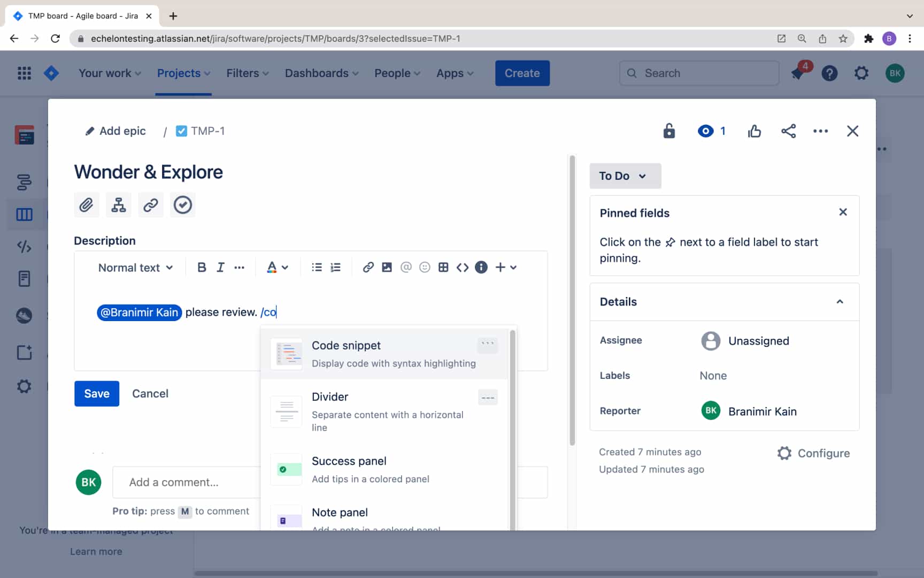This screenshot has height=578, width=924.
Task: Attach a file to the issue
Action: pyautogui.click(x=86, y=204)
